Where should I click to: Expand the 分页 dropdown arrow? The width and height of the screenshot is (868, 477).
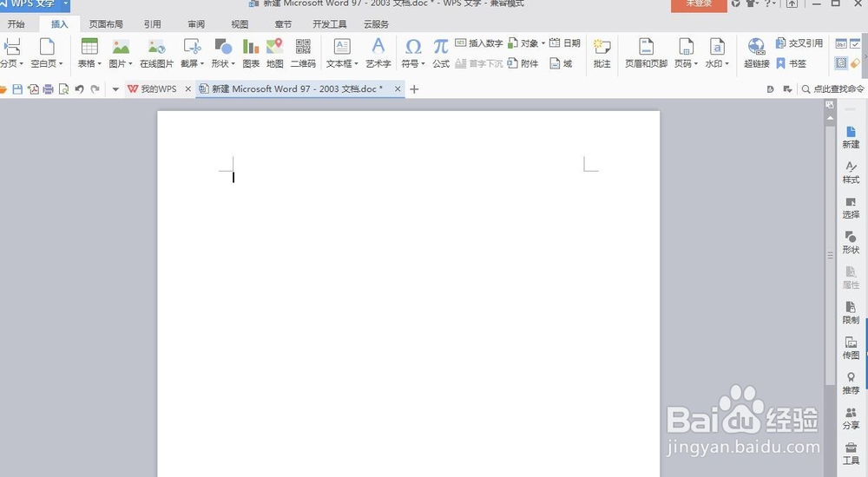pos(21,63)
